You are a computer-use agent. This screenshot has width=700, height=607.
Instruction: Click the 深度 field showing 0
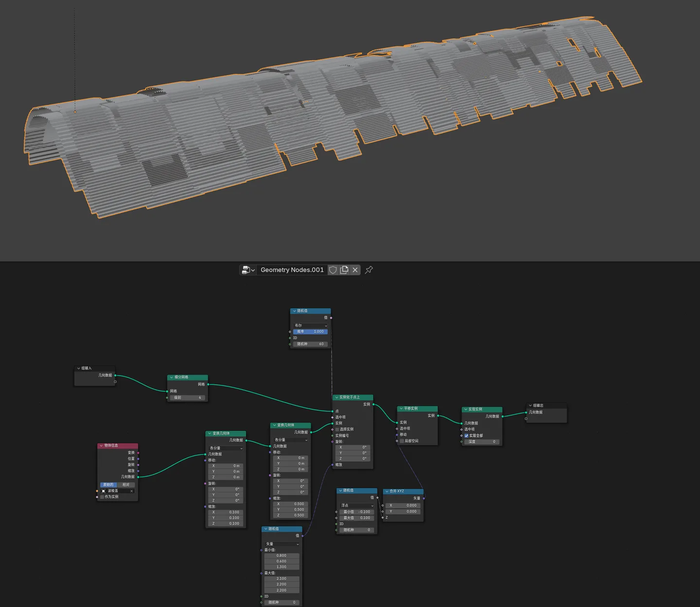click(481, 442)
